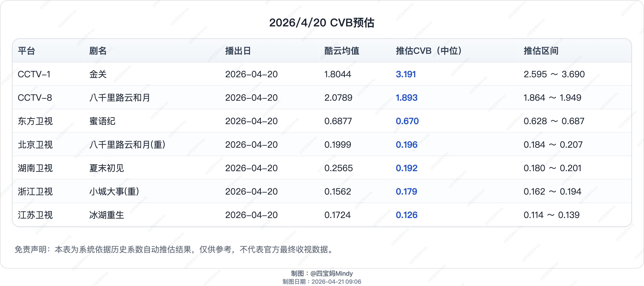Select the 八千里路云和月(重) drama name
Viewport: 644px width, 286px height.
click(127, 145)
